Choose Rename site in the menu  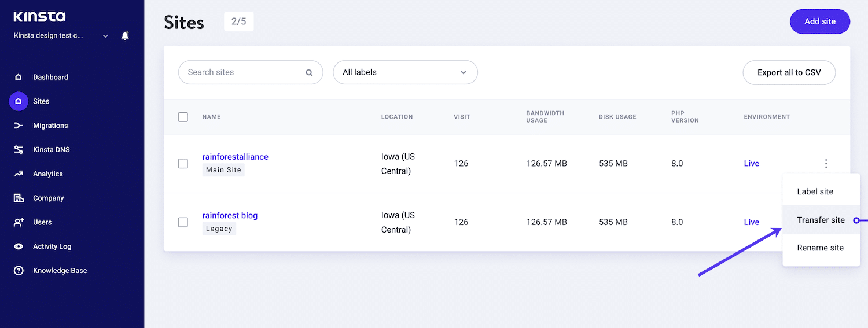(820, 248)
